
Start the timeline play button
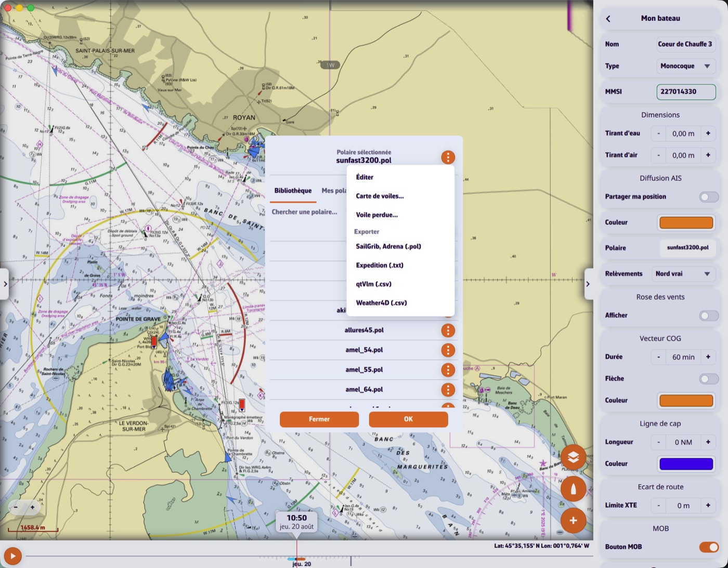12,556
